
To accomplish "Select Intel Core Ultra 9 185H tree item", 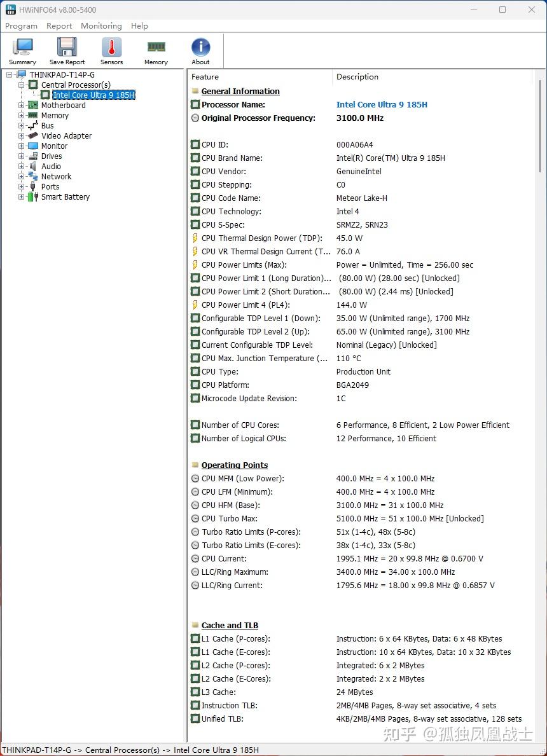I will [93, 95].
